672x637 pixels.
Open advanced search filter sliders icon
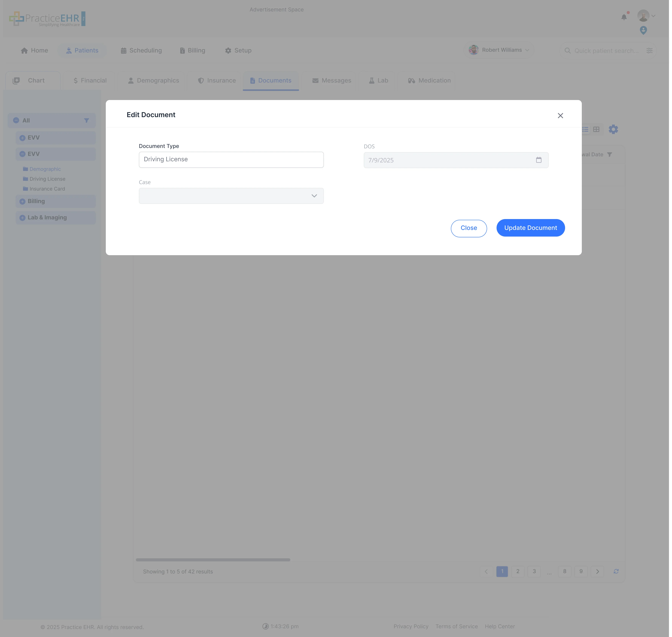[x=649, y=51]
